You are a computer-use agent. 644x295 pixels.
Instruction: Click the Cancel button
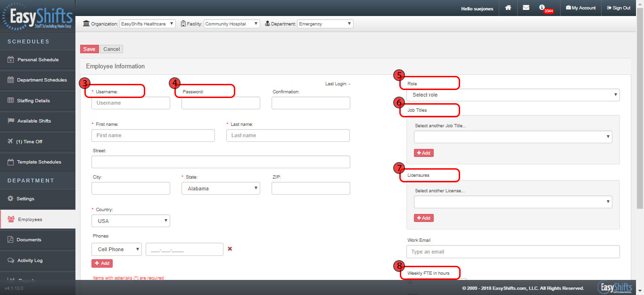[x=112, y=49]
